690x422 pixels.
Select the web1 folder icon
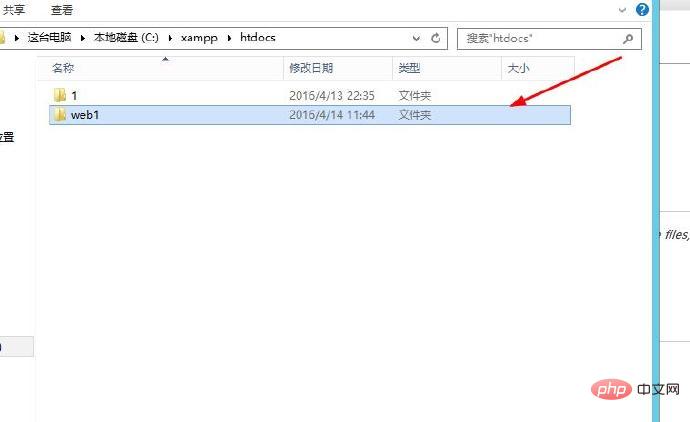click(x=59, y=115)
